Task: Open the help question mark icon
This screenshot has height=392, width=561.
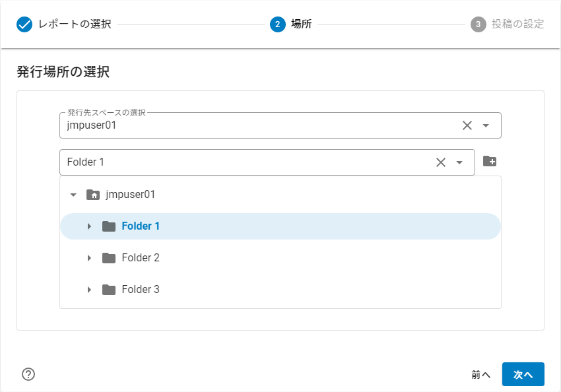Action: [28, 374]
